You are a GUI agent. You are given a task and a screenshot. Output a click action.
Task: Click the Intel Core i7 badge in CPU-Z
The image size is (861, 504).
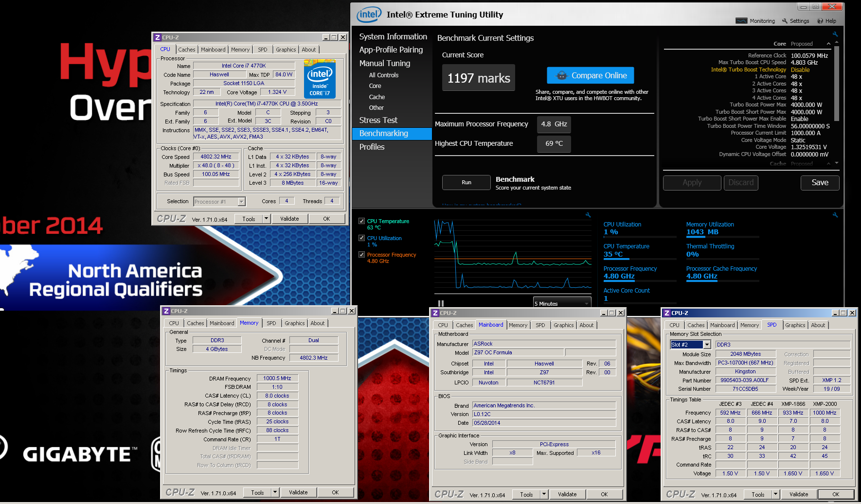pyautogui.click(x=320, y=79)
